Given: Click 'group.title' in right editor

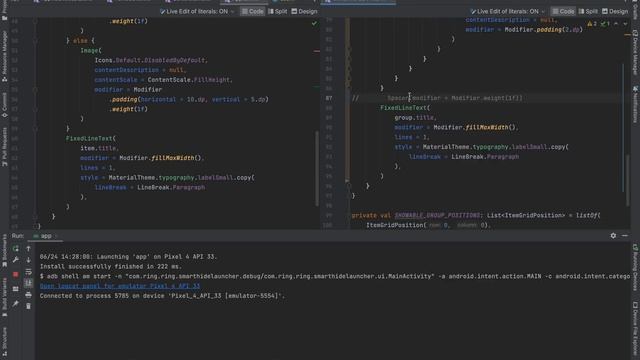Looking at the screenshot, I should point(415,118).
